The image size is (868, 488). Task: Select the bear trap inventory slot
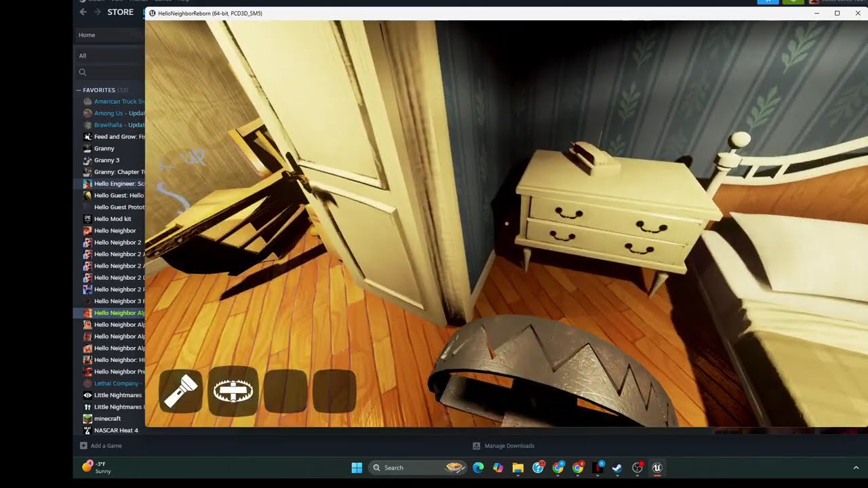233,391
